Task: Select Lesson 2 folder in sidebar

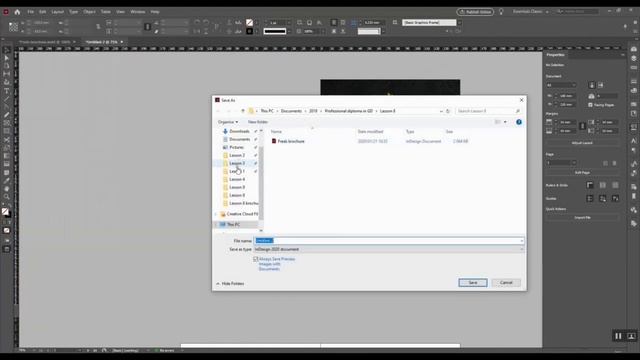Action: (237, 156)
